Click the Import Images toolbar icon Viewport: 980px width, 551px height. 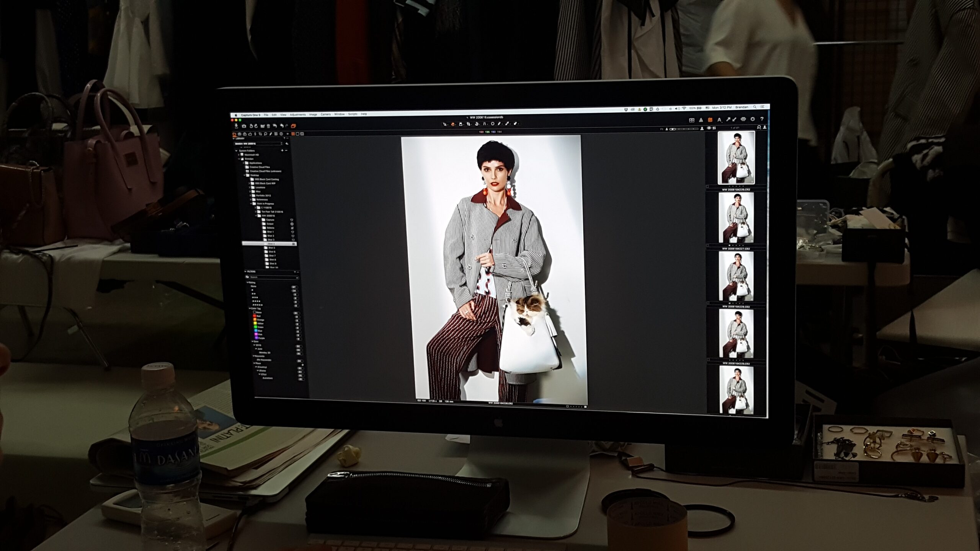click(x=236, y=126)
